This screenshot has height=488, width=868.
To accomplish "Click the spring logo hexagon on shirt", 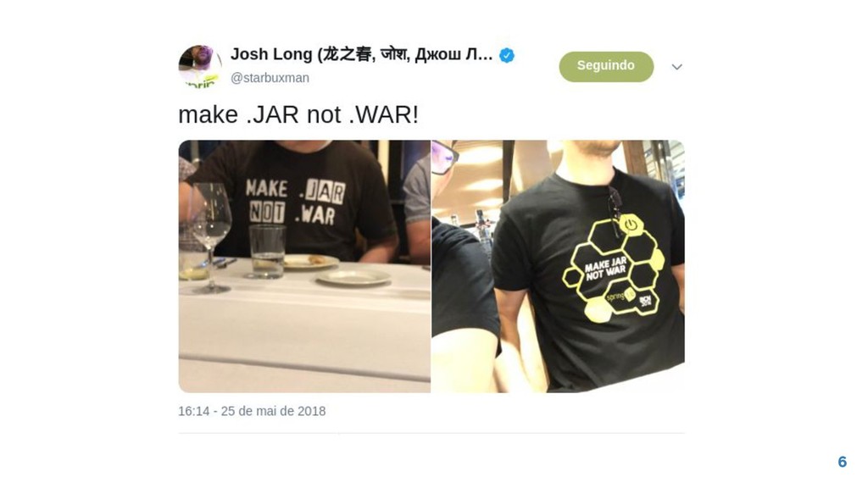I will coord(619,297).
